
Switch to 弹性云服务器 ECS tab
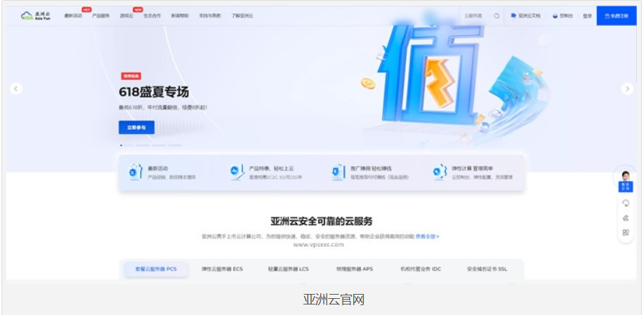pyautogui.click(x=222, y=269)
